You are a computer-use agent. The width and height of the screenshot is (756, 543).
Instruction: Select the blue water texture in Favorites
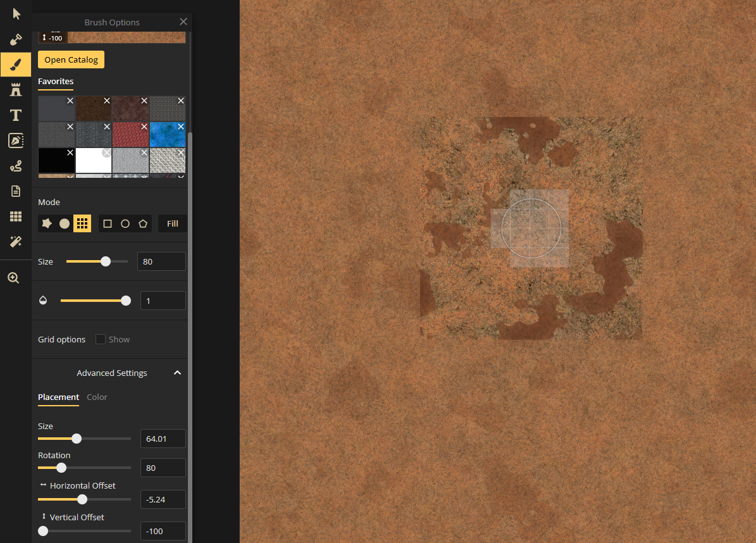[167, 134]
